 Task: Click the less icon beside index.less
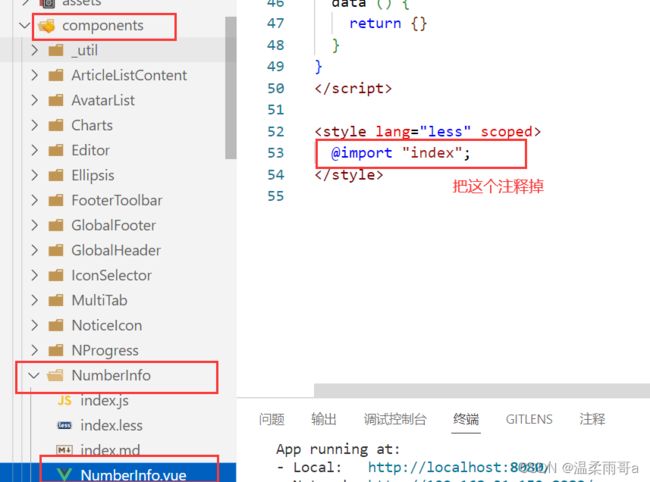(x=64, y=425)
